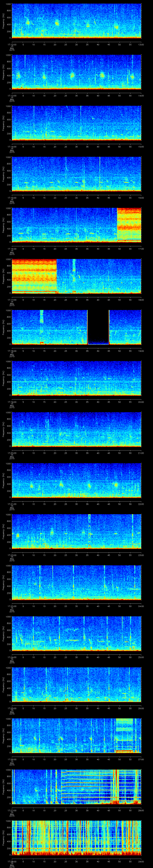Viewport: 153px width, 868px height.
Task: Select the 17:16:00 time axis label
Action: tap(12, 248)
